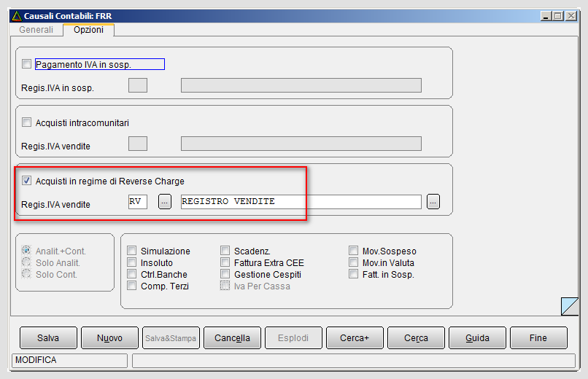Enable the Simulazione checkbox
Image resolution: width=588 pixels, height=379 pixels.
click(x=131, y=251)
